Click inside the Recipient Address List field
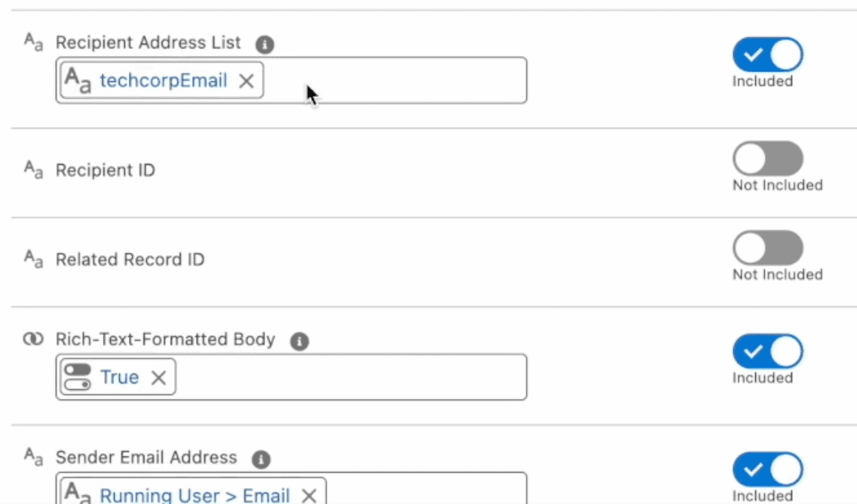 tap(394, 80)
